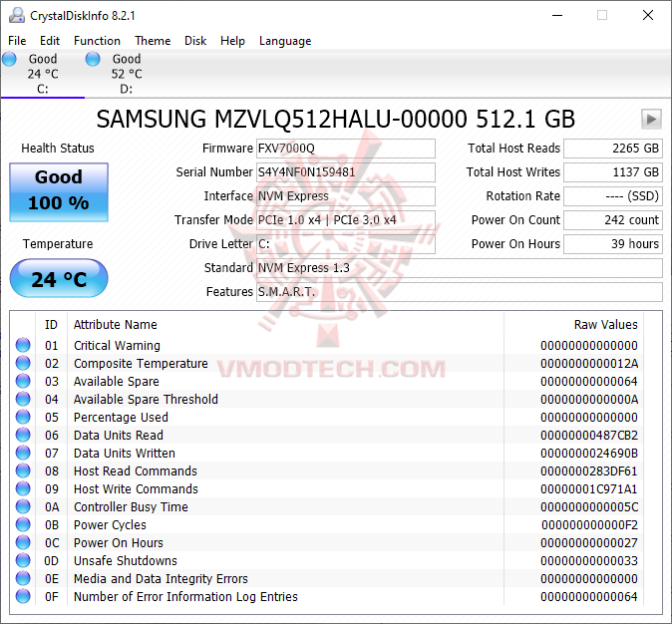The width and height of the screenshot is (672, 624).
Task: Click status orb for Available Spare Threshold row
Action: tap(23, 399)
